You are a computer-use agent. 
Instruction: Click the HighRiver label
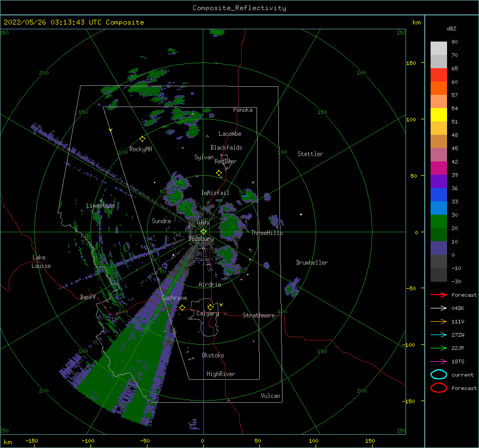(221, 374)
